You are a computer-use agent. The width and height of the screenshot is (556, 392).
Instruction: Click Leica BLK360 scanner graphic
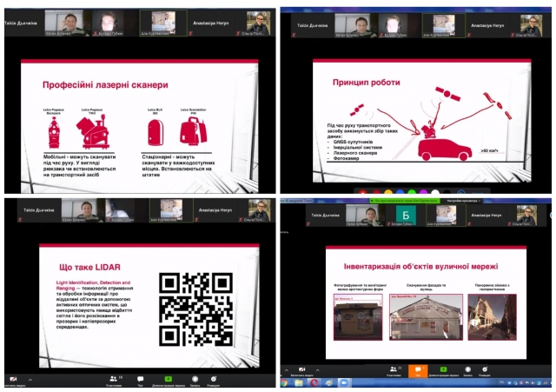click(x=156, y=132)
